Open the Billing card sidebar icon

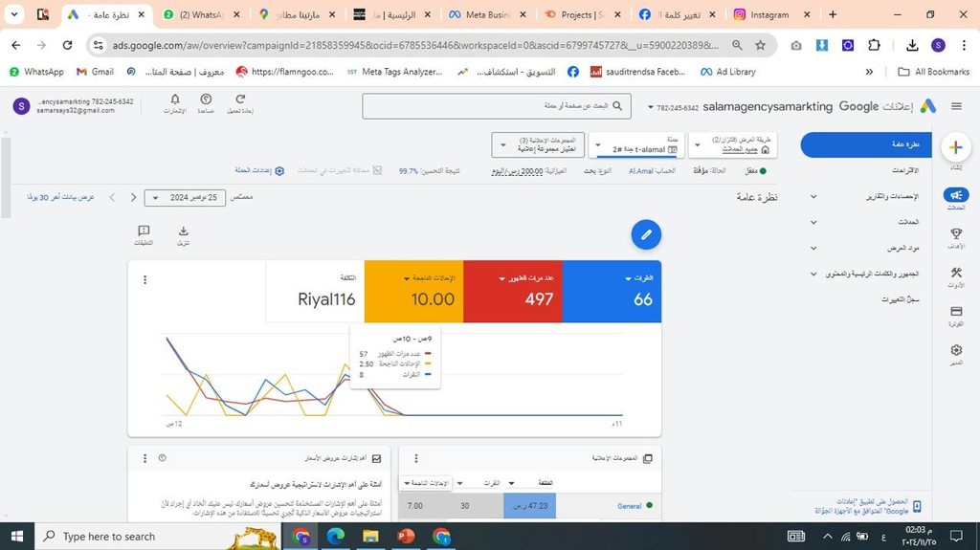(956, 311)
